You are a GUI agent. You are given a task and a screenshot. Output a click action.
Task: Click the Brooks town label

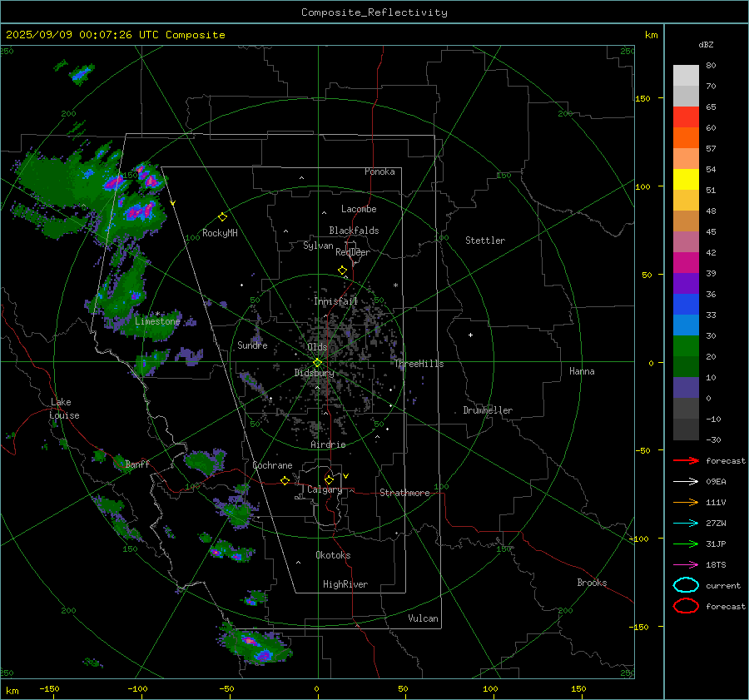[x=592, y=583]
